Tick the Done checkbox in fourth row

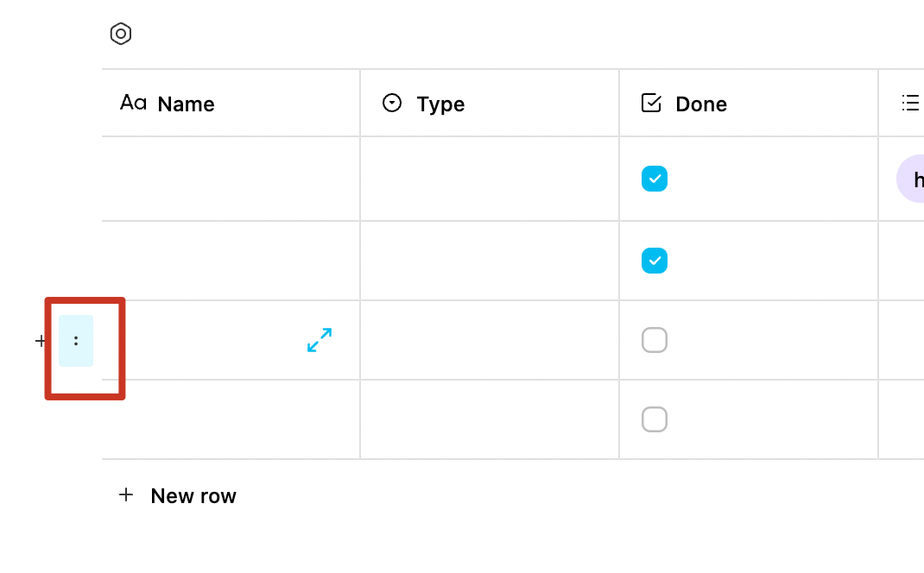click(655, 419)
